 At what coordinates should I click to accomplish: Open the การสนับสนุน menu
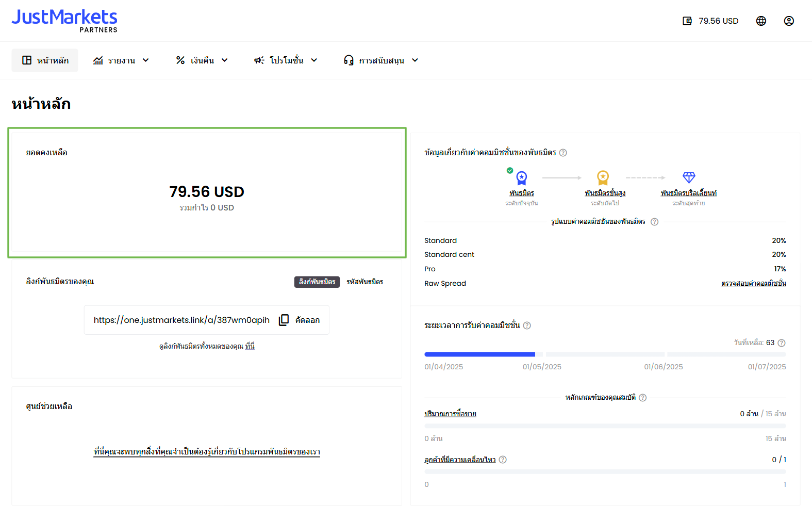(x=381, y=60)
